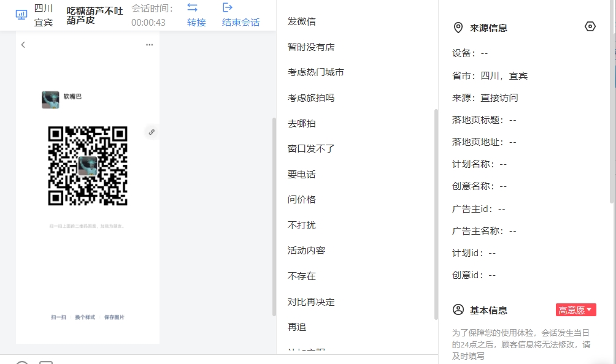
Task: Click the 软嘴巴 nickname text
Action: [x=72, y=96]
